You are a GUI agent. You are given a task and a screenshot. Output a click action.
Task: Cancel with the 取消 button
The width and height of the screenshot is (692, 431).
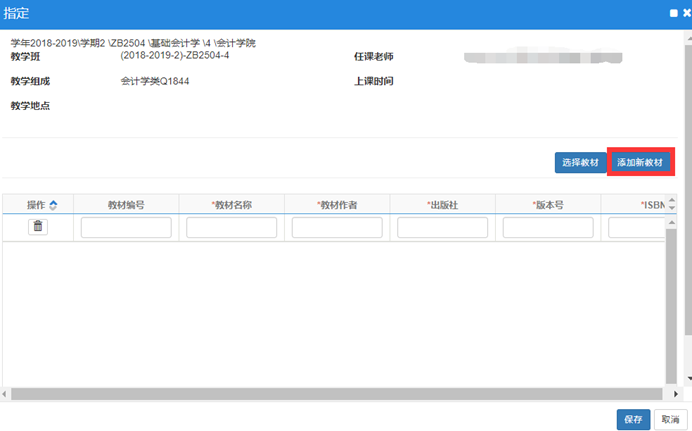(x=670, y=419)
